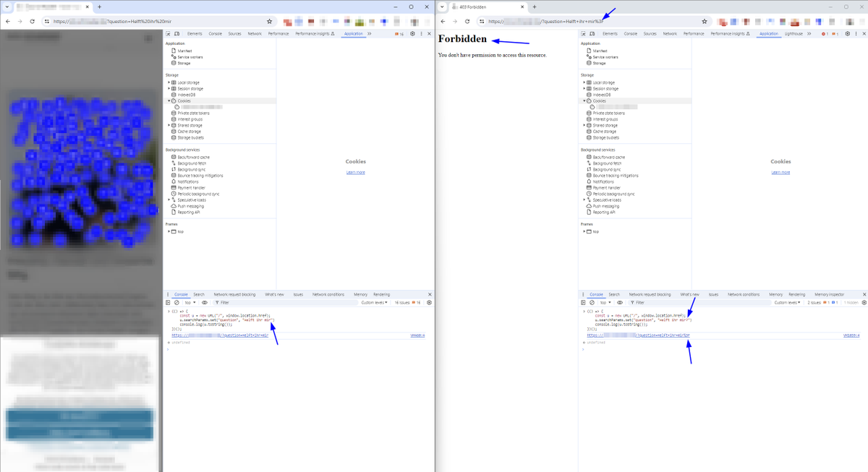Image resolution: width=868 pixels, height=472 pixels.
Task: Reload the page in right window
Action: point(466,21)
